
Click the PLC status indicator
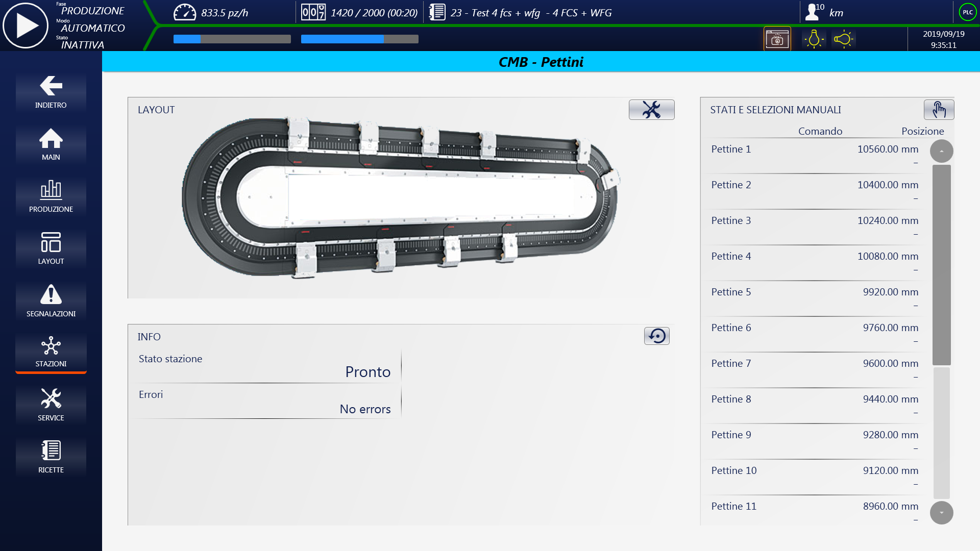point(967,12)
